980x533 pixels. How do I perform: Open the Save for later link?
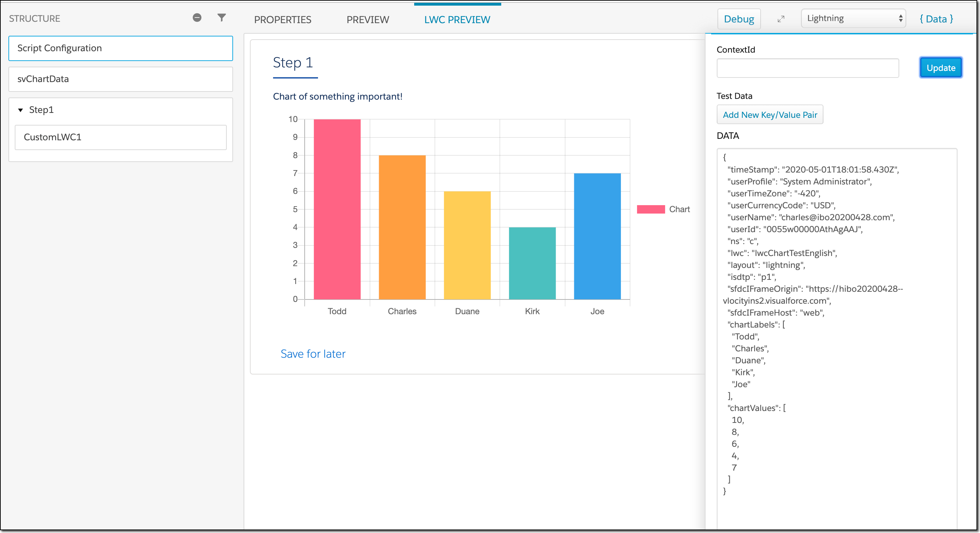313,353
